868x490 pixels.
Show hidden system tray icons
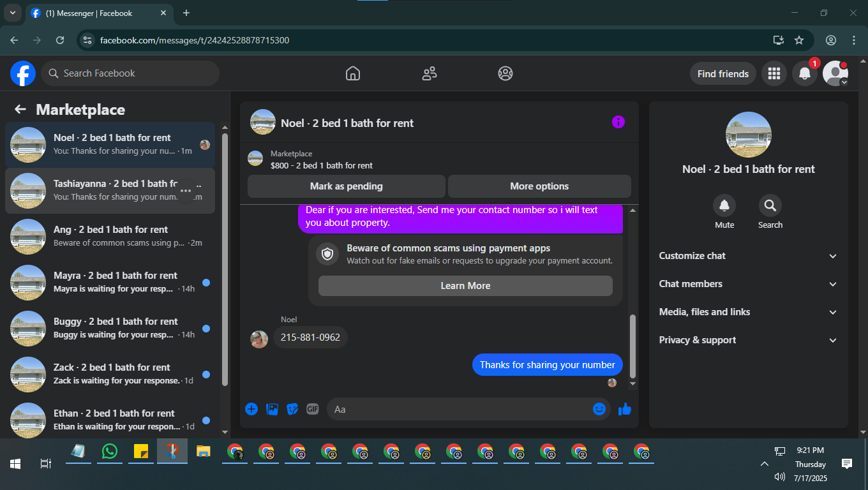764,464
